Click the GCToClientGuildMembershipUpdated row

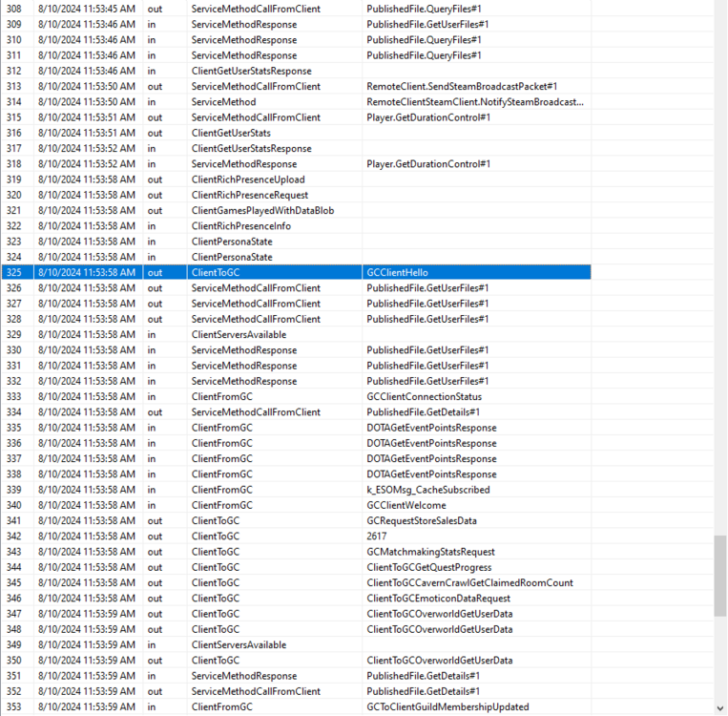(x=447, y=706)
